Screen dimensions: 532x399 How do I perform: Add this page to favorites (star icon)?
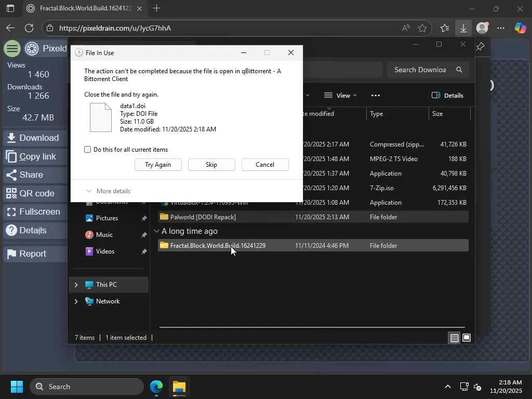point(422,28)
